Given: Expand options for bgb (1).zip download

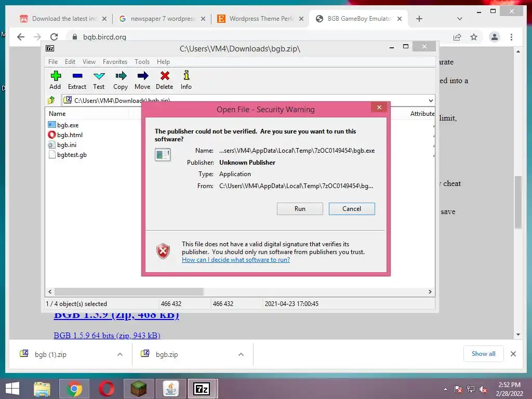Looking at the screenshot, I should [120, 354].
